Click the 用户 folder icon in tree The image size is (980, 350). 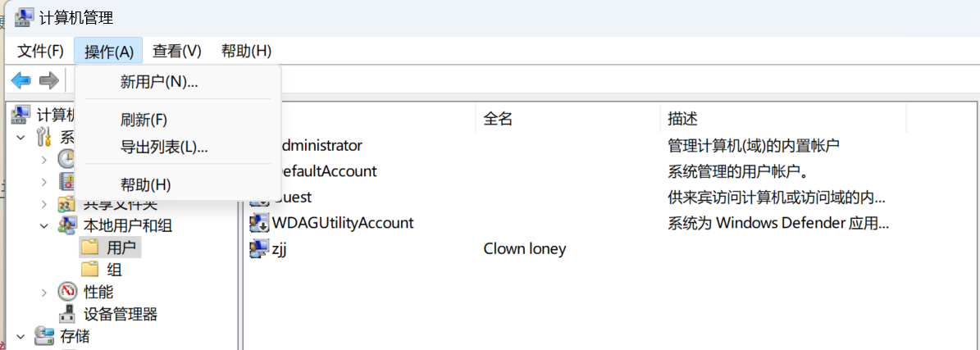coord(90,247)
